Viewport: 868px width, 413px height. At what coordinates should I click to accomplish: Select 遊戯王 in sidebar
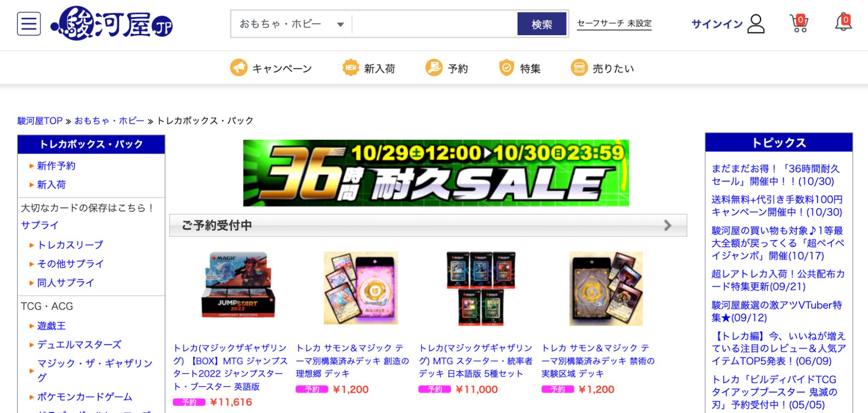point(51,326)
